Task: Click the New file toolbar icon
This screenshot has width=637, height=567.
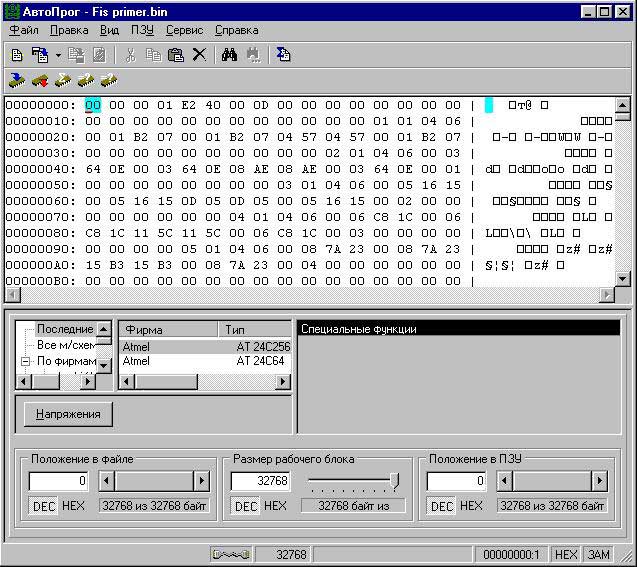Action: [x=17, y=55]
